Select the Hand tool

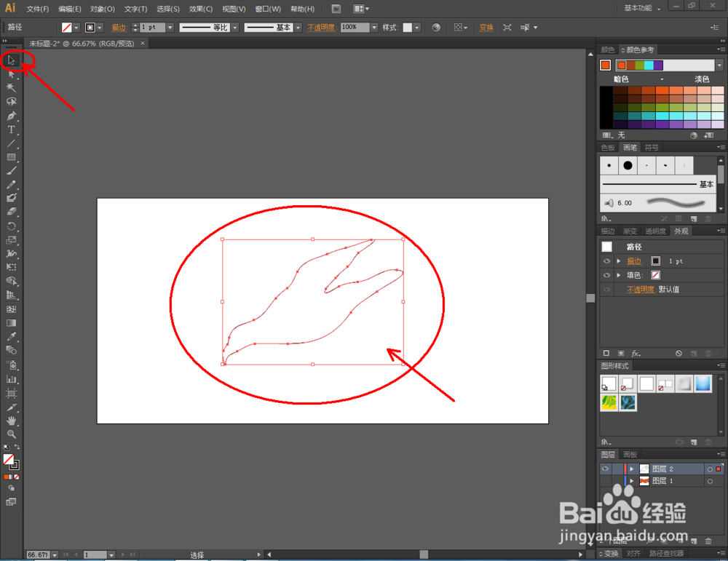point(11,421)
